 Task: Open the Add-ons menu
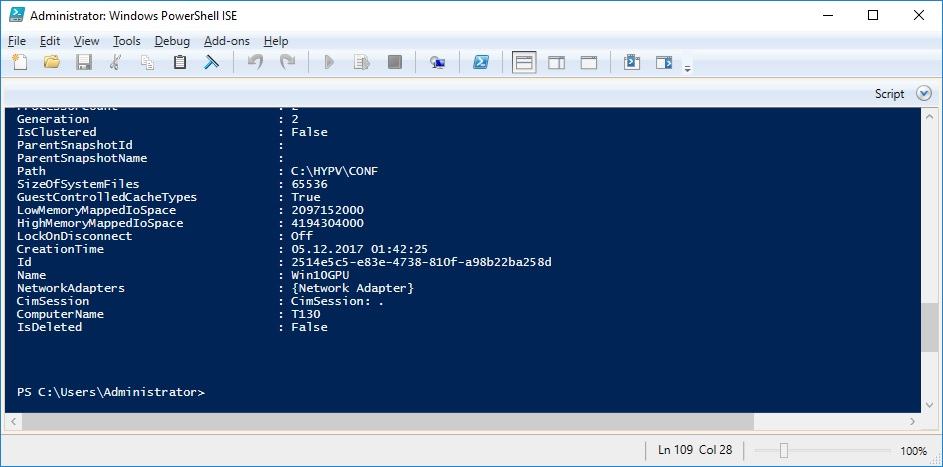[227, 41]
